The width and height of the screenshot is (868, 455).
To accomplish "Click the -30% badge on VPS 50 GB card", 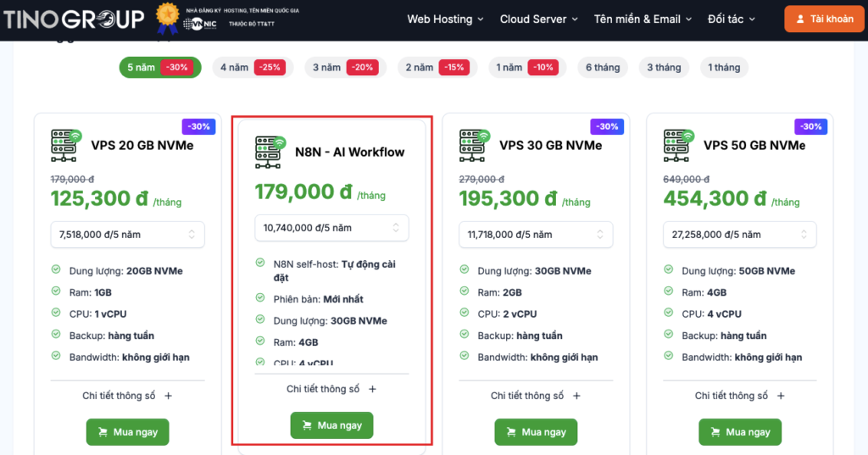I will [x=811, y=126].
